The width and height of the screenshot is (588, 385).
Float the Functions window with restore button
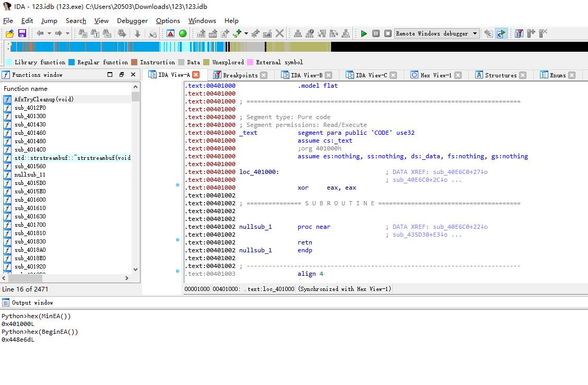122,75
